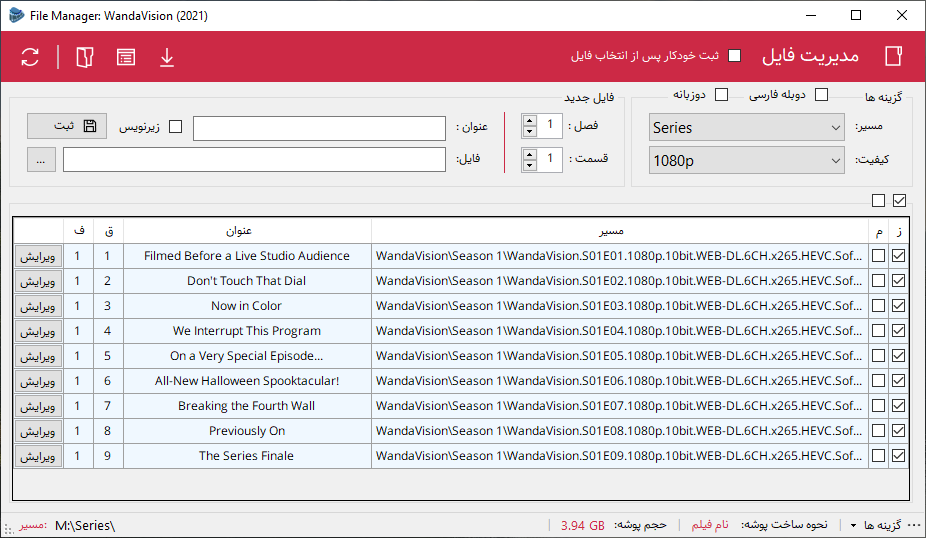This screenshot has height=538, width=926.
Task: Check the م checkbox for All-New Halloween Spooktacular!
Action: pyautogui.click(x=879, y=380)
